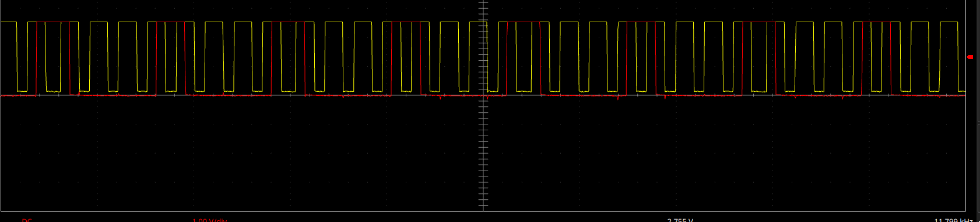Click the 2.755 V level readout

(680, 220)
